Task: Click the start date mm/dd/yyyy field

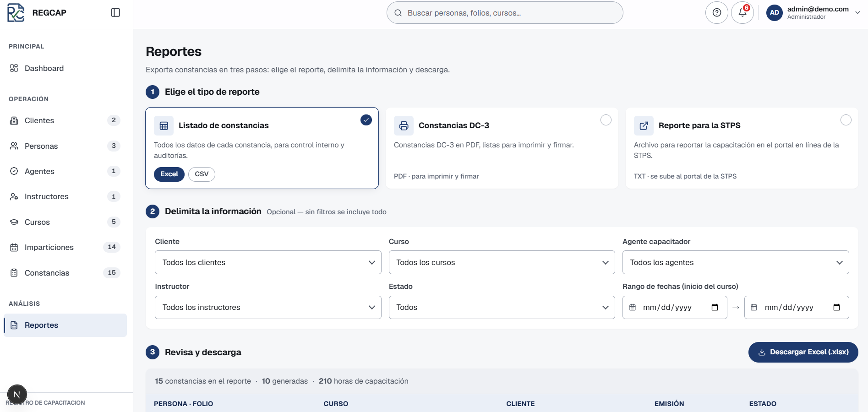Action: pyautogui.click(x=674, y=307)
